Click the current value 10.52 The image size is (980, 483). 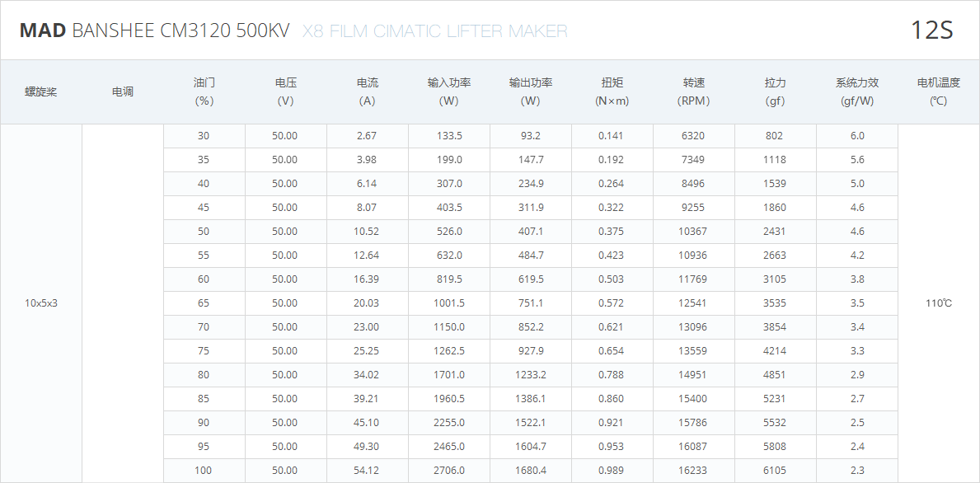click(x=366, y=231)
